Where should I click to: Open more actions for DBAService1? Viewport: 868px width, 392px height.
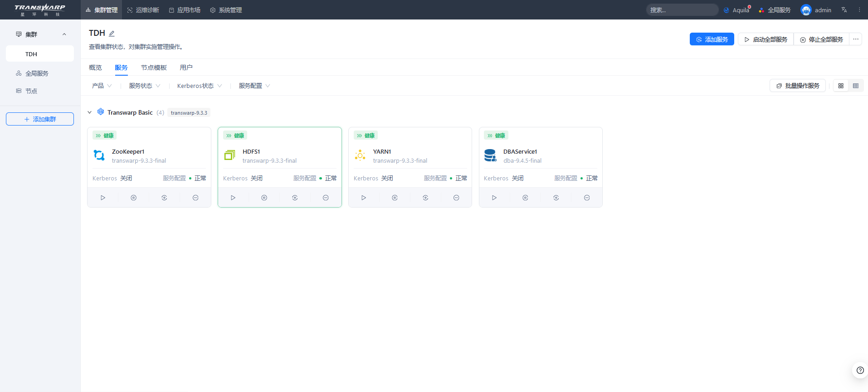(x=587, y=198)
